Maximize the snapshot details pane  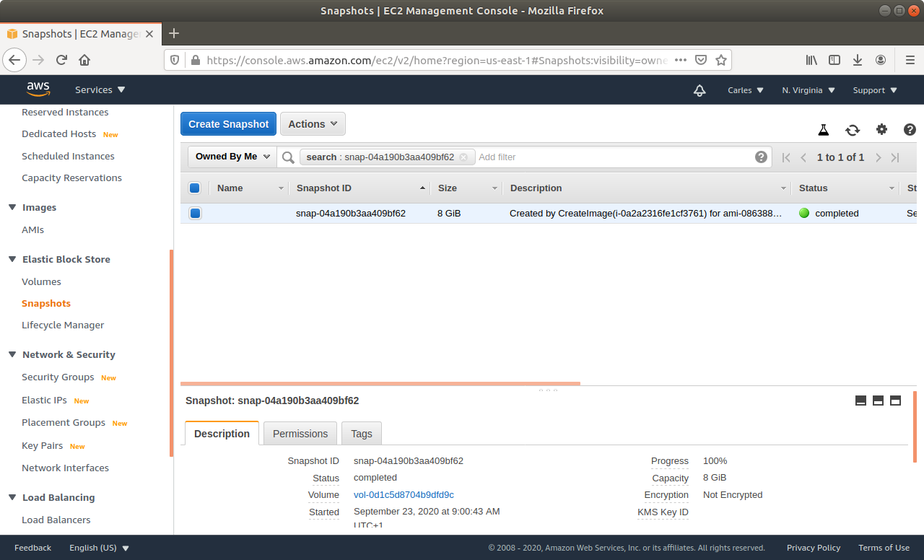click(x=895, y=401)
